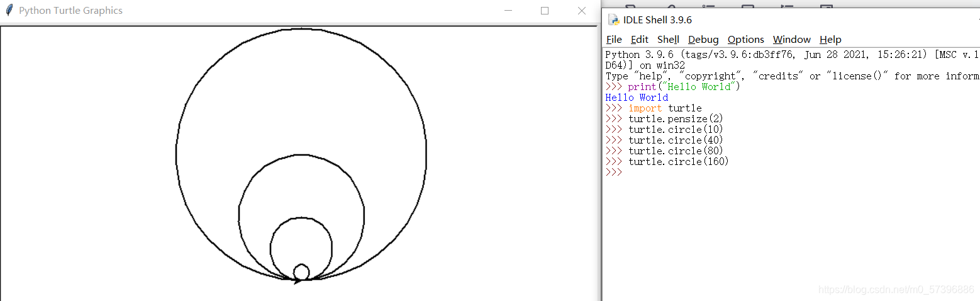Open the Shell menu in IDLE

point(668,39)
